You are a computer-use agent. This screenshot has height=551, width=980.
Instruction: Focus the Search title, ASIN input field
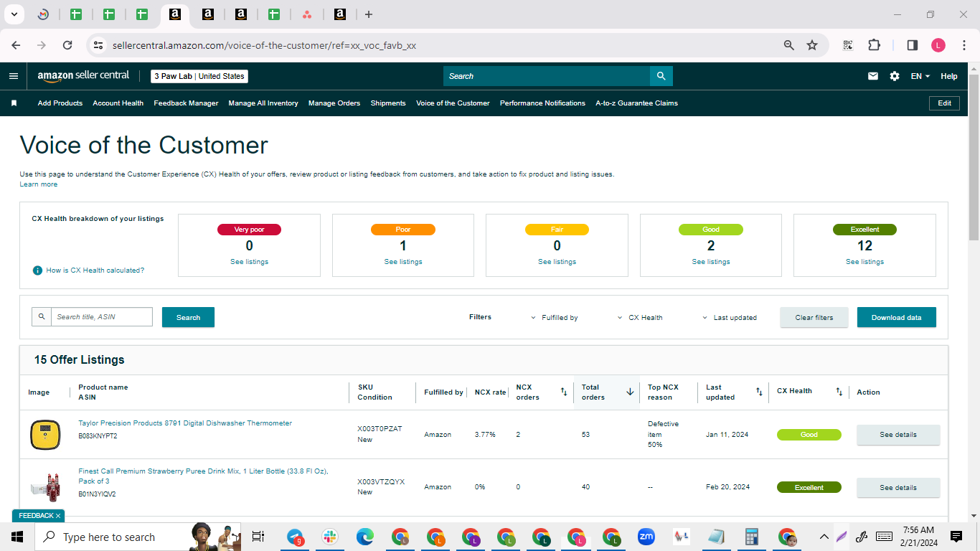(102, 317)
